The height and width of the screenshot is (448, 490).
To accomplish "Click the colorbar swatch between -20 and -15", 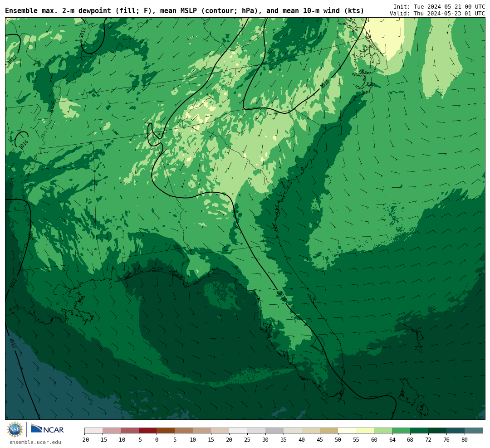I will coord(93,431).
